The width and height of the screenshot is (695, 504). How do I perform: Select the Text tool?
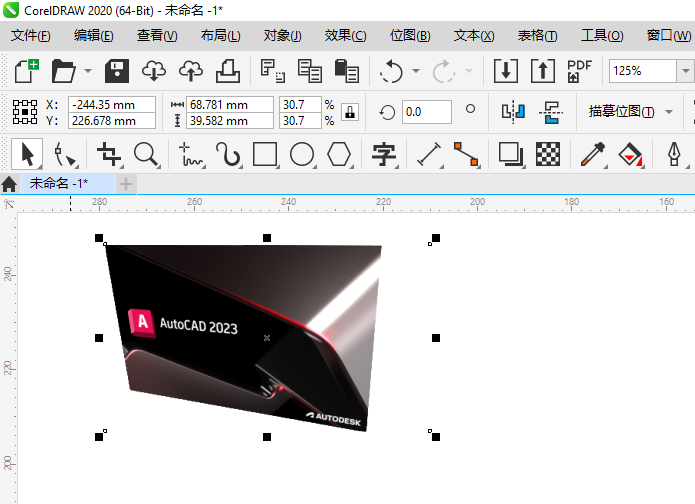tap(384, 154)
